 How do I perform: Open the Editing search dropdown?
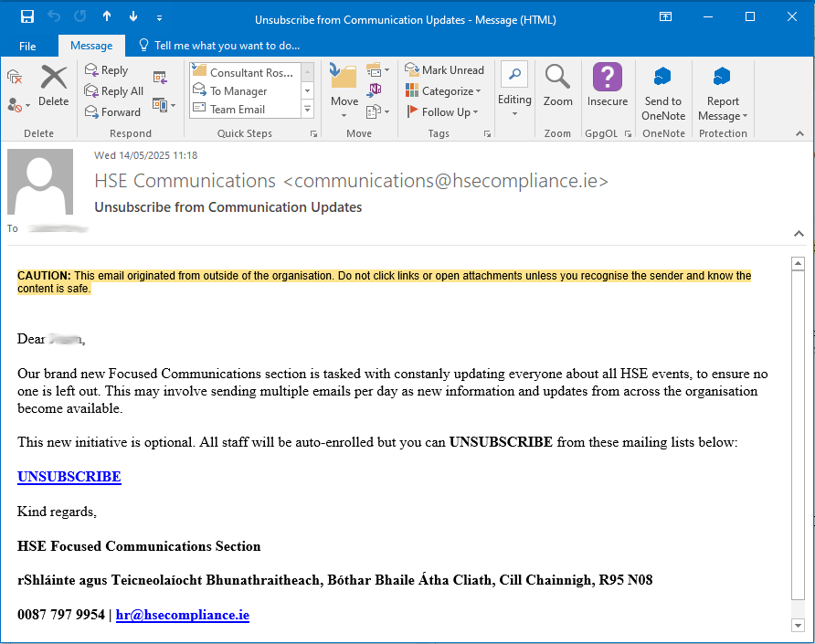(x=514, y=90)
